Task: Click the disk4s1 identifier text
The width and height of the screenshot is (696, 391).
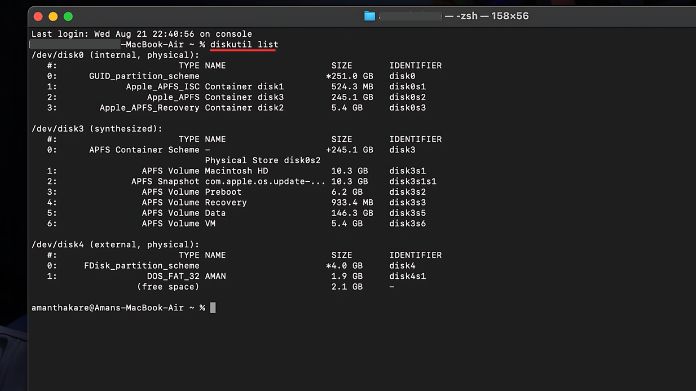Action: pos(407,276)
